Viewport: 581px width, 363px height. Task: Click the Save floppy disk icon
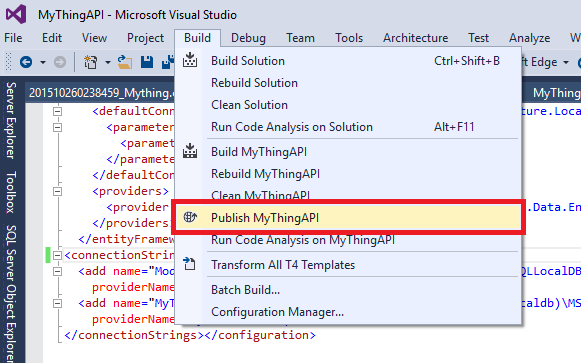coord(147,62)
